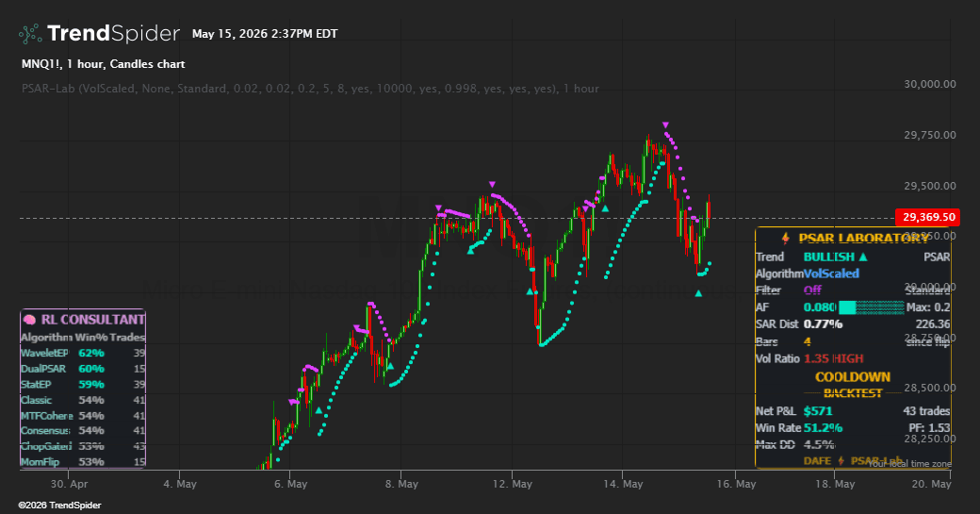
Task: Click the 14. May date axis label
Action: click(x=624, y=484)
